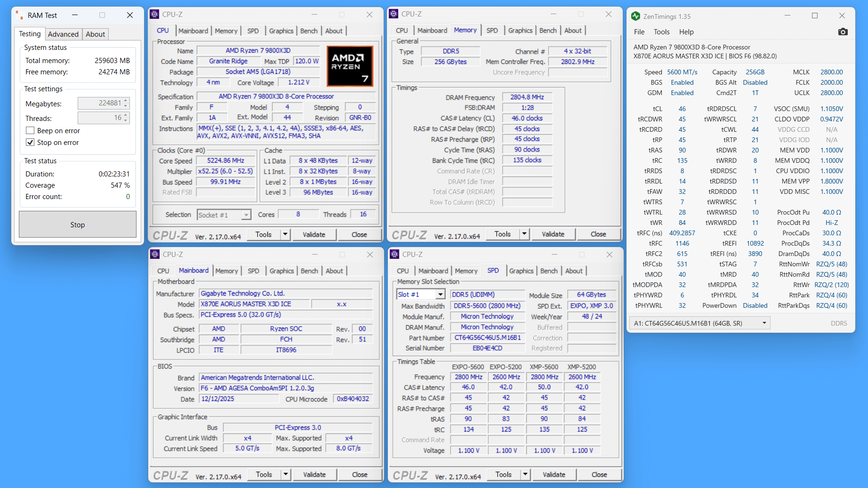Switch to the Advanced tab in RAM Test
This screenshot has height=488, width=868.
[x=63, y=34]
